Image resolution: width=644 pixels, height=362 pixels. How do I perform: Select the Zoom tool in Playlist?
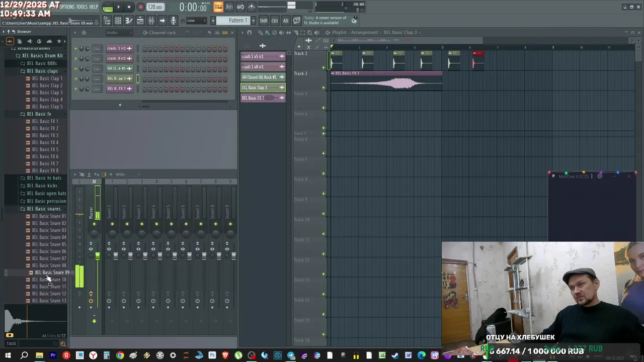tap(309, 33)
